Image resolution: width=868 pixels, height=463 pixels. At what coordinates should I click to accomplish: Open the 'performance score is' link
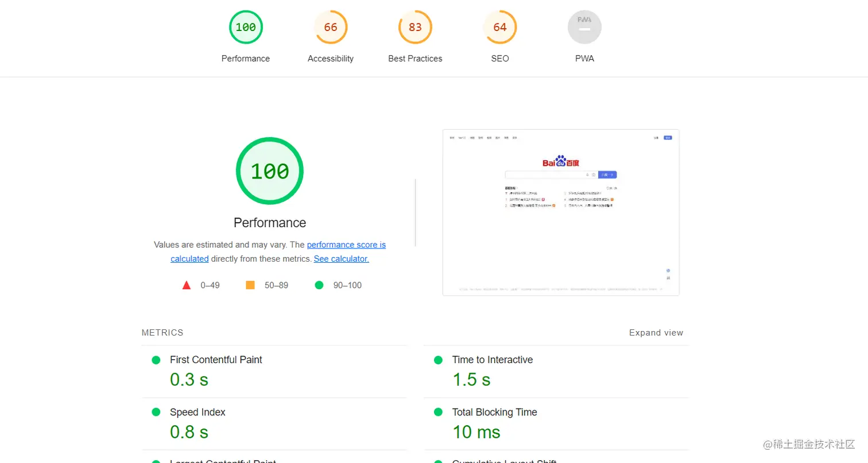click(x=346, y=244)
